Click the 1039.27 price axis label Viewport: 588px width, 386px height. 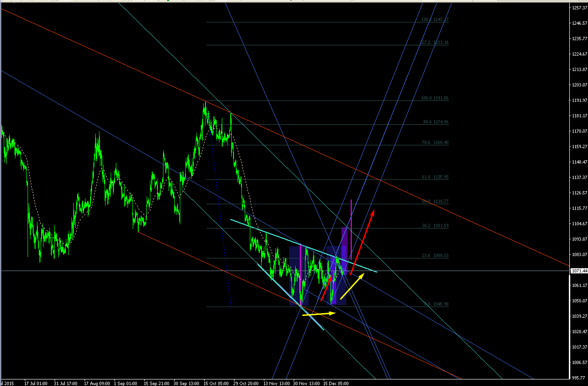[x=580, y=316]
